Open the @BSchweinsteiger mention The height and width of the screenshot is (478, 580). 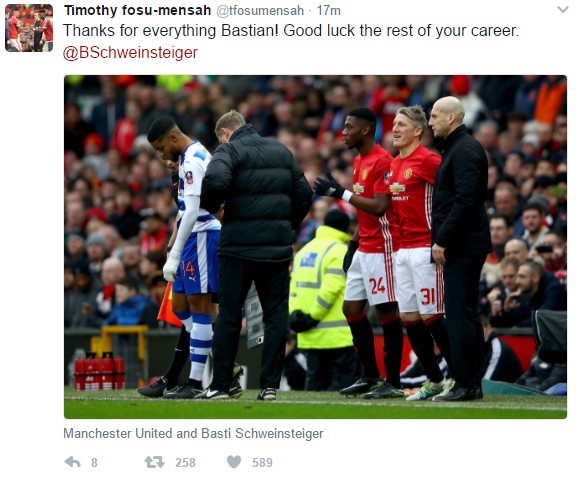click(x=130, y=53)
